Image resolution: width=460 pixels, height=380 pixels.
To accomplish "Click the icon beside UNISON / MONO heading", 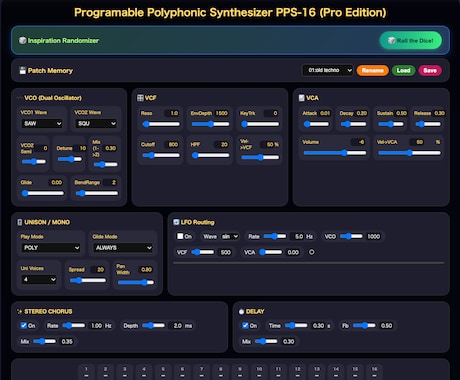I will [20, 222].
